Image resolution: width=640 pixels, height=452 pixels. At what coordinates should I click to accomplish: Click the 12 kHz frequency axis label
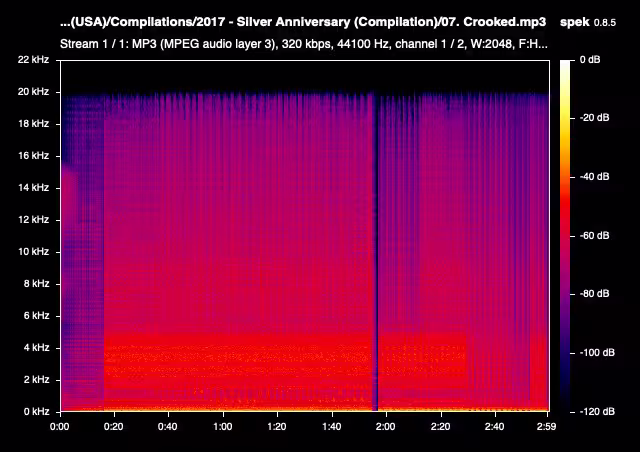pos(33,220)
